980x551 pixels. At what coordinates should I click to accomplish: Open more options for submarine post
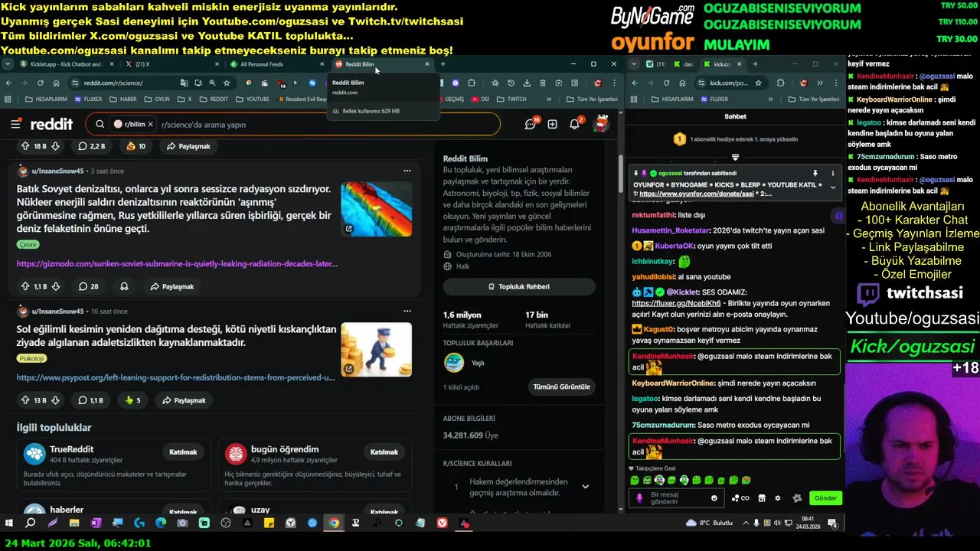pos(407,171)
